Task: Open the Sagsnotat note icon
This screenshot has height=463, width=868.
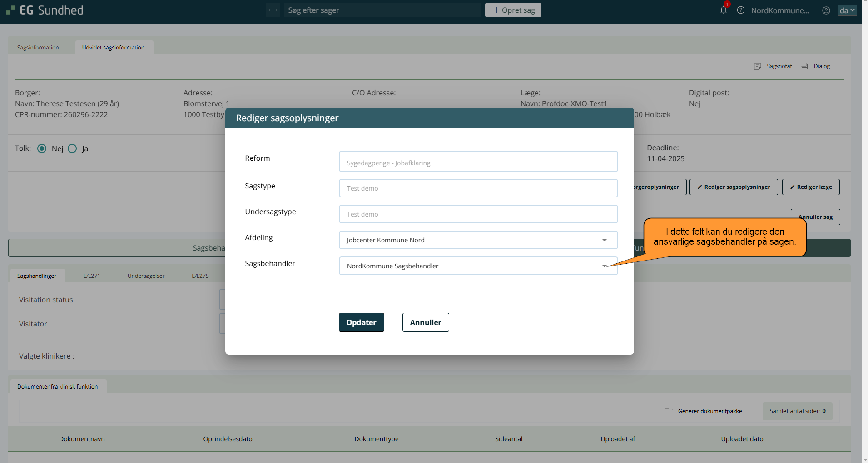Action: coord(757,66)
